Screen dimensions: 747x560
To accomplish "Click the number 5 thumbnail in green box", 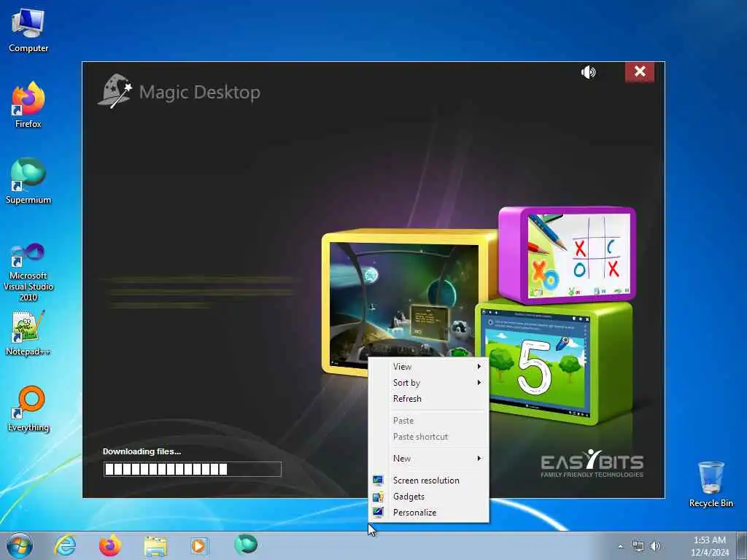I will click(x=535, y=362).
